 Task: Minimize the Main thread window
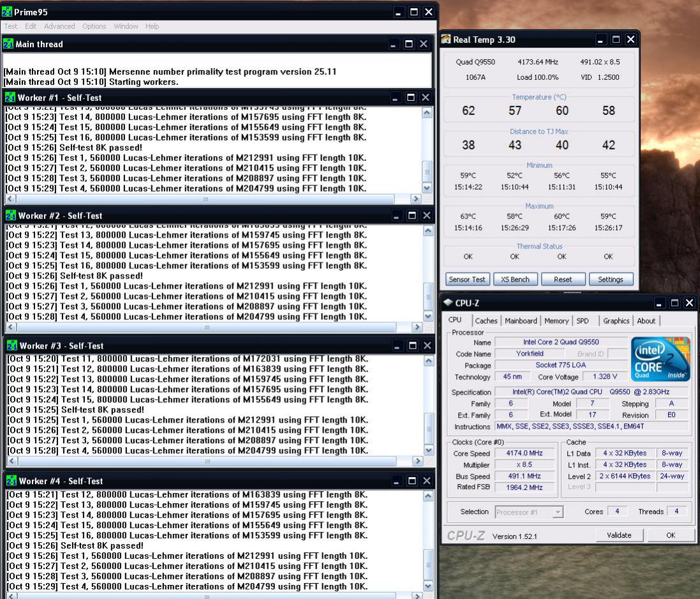click(393, 44)
